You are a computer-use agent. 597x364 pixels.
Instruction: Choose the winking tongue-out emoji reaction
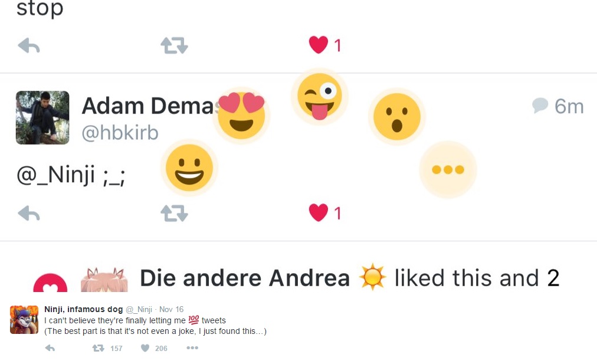[319, 97]
